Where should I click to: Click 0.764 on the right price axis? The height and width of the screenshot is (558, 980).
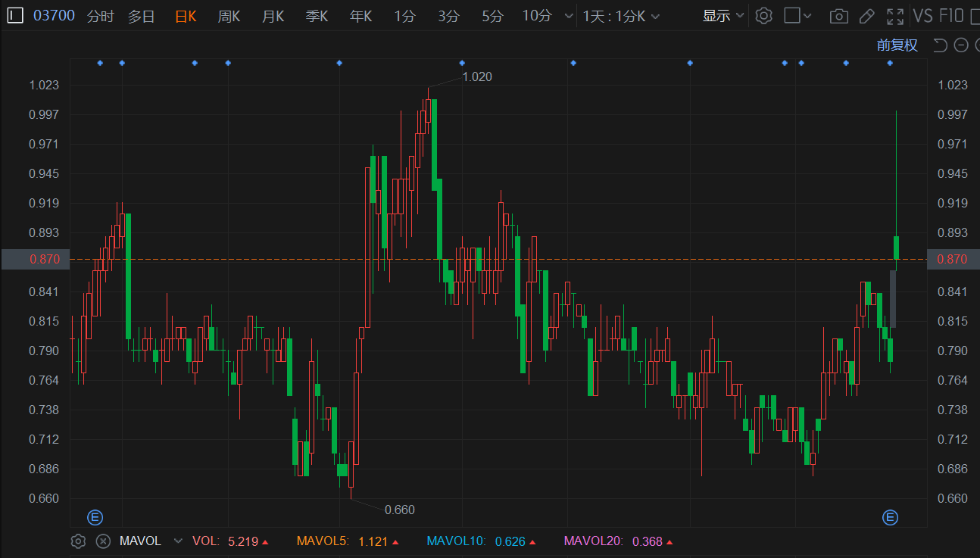953,380
